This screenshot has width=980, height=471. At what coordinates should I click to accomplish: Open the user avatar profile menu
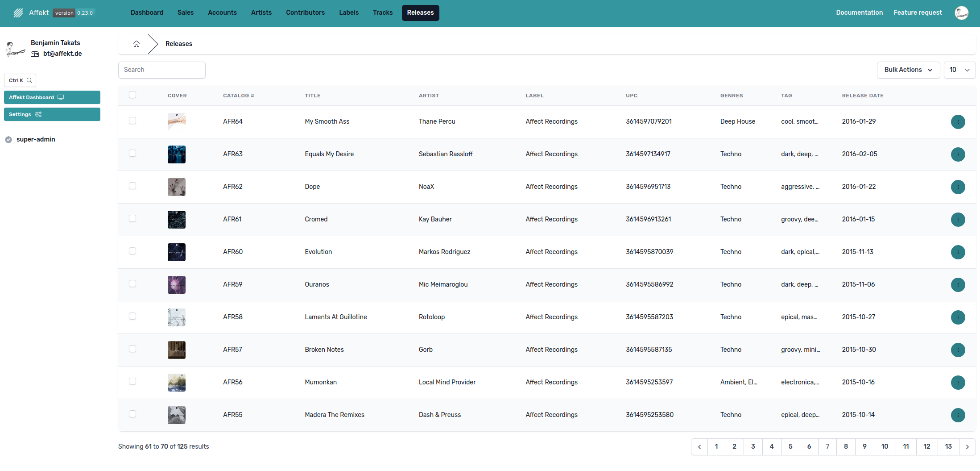pos(961,13)
